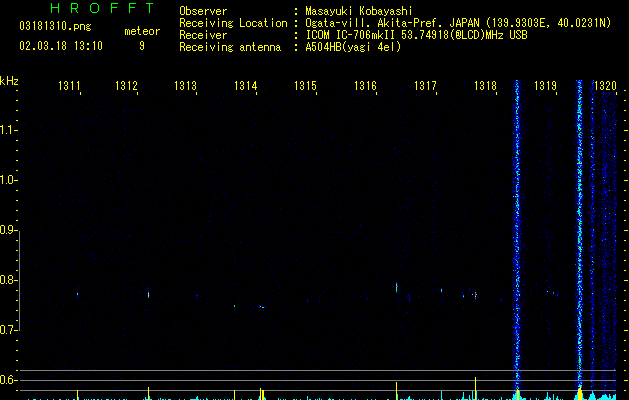Click the meteor echo just after 1312
Viewport: 629px width, 400px height.
(x=148, y=294)
